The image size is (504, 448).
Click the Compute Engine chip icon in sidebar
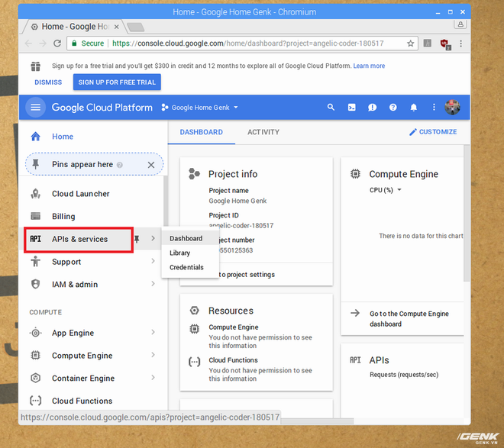(x=36, y=355)
